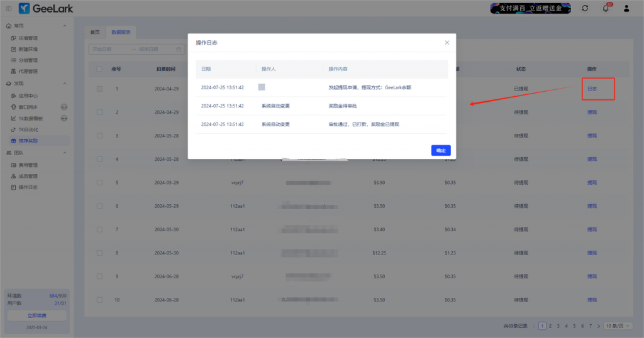Image resolution: width=644 pixels, height=338 pixels.
Task: Open the user profile icon
Action: (626, 8)
